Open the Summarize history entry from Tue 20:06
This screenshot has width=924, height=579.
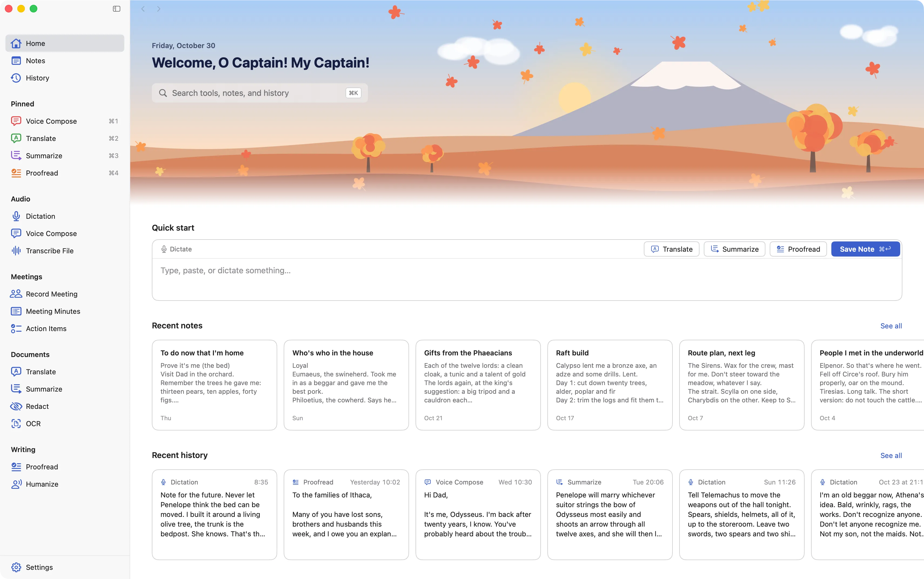pyautogui.click(x=610, y=514)
